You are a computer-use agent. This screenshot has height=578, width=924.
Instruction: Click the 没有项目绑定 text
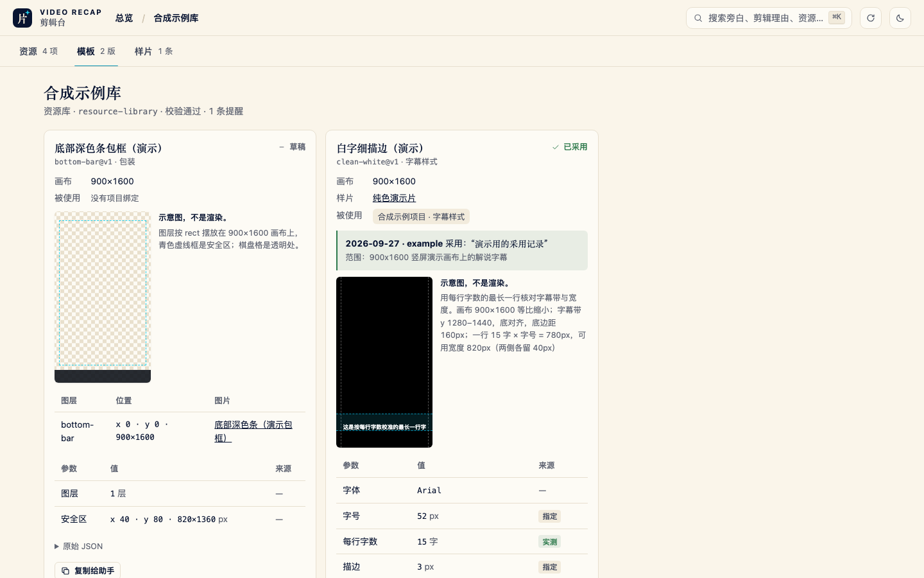coord(115,198)
